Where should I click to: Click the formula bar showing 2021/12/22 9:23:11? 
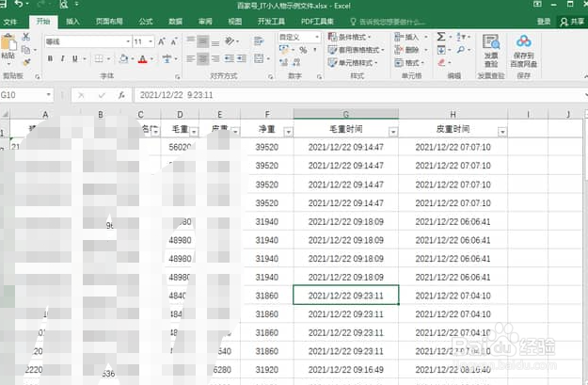358,95
